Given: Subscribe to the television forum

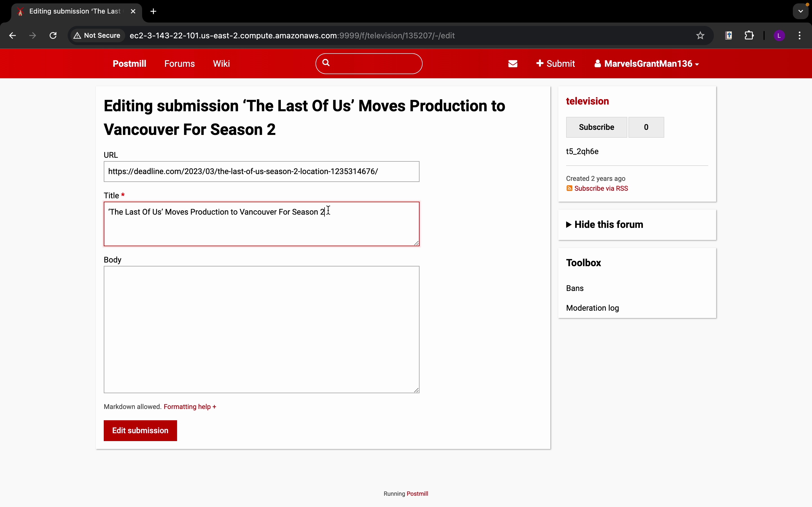Looking at the screenshot, I should (x=596, y=127).
